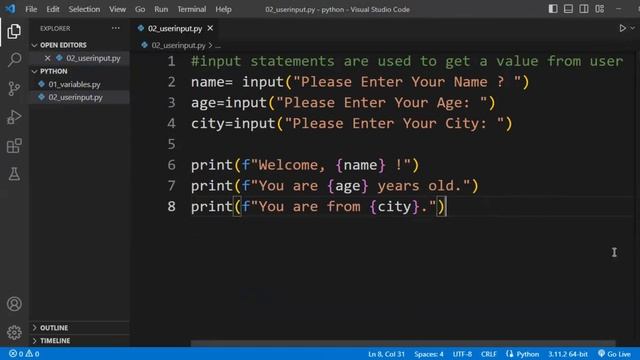The width and height of the screenshot is (640, 360).
Task: Open the File menu
Action: pos(31,9)
